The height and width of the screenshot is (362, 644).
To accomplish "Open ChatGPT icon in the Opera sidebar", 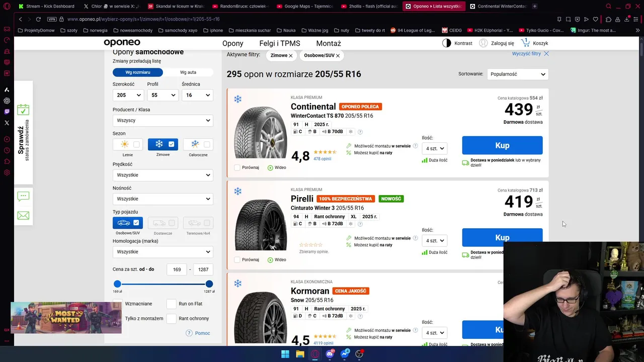I will tap(7, 101).
